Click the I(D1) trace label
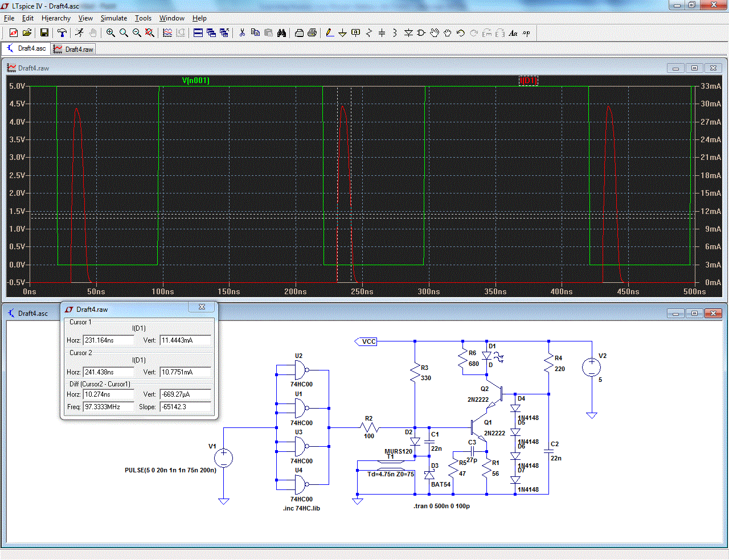 528,80
